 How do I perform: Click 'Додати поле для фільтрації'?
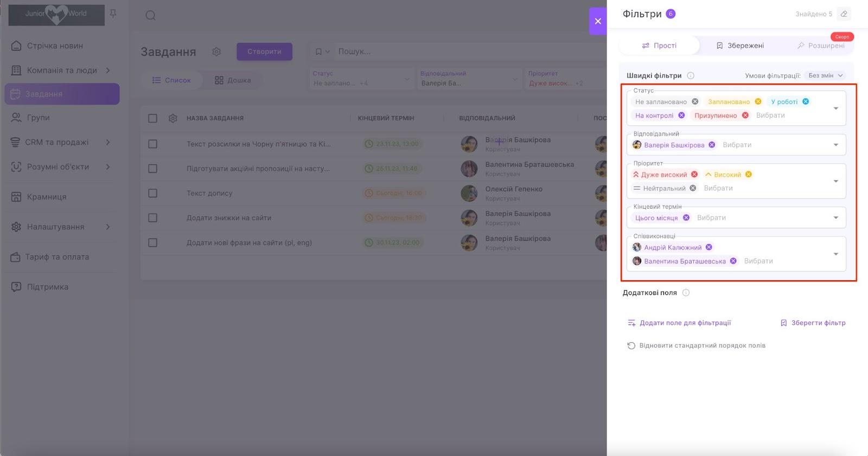tap(679, 323)
